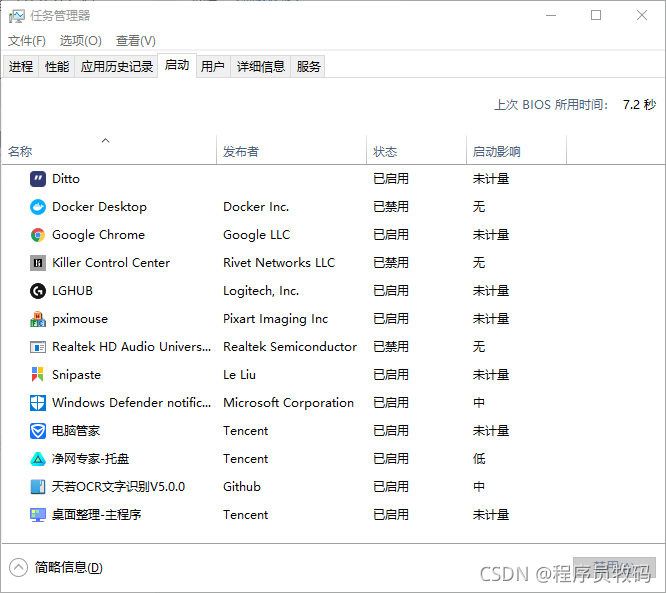Click the 中 impact of Windows Defender
Image resolution: width=666 pixels, height=593 pixels.
479,403
